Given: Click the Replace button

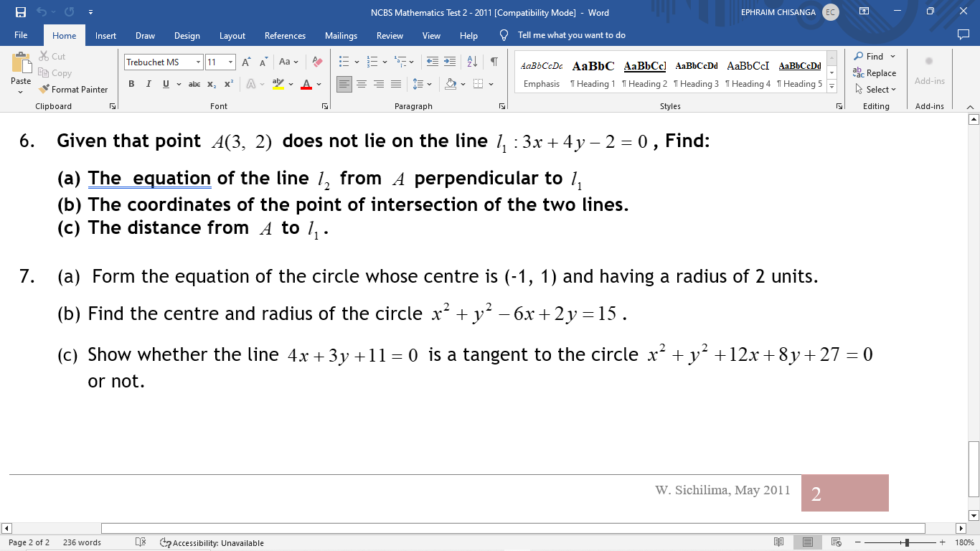Looking at the screenshot, I should [x=875, y=73].
